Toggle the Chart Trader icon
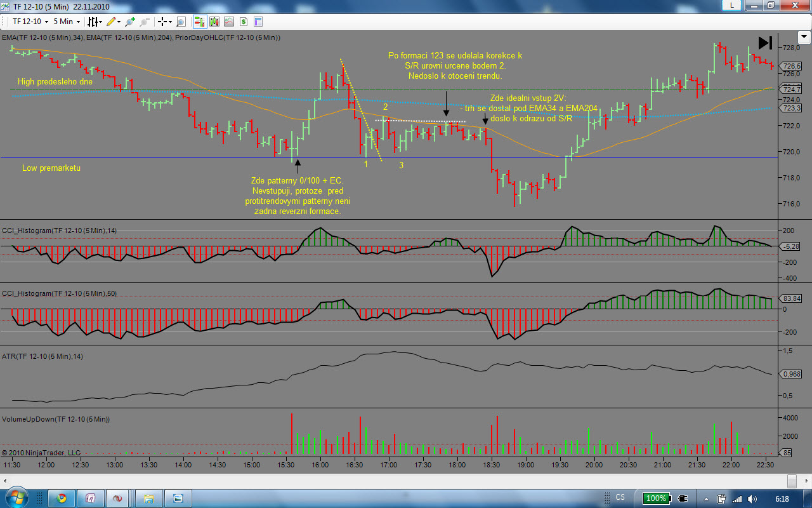 point(199,22)
